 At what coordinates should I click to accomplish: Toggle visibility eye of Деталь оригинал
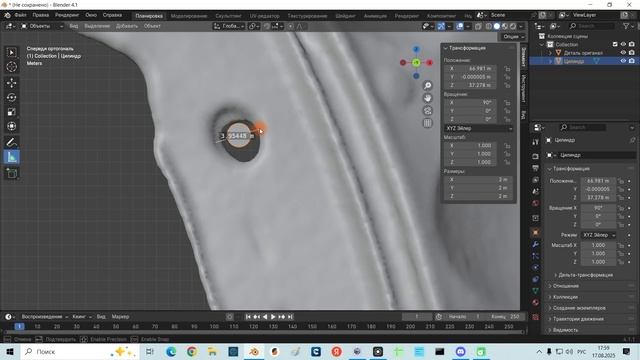(623, 53)
